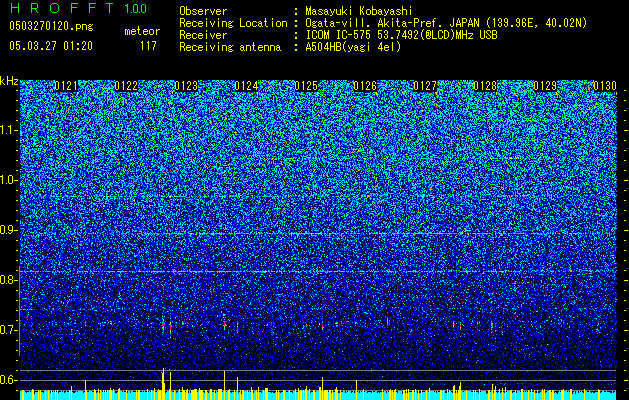Click the date stamp 05.03.27 01:20

[x=51, y=46]
